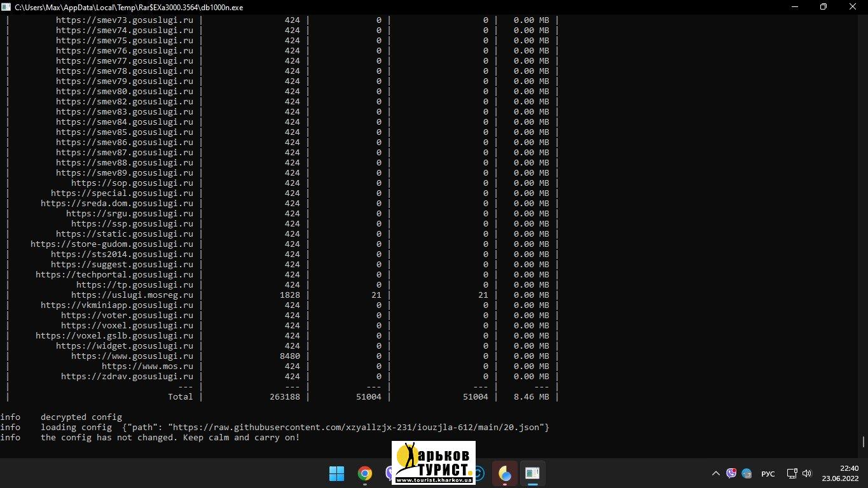Open the clock and date flyout

[839, 473]
